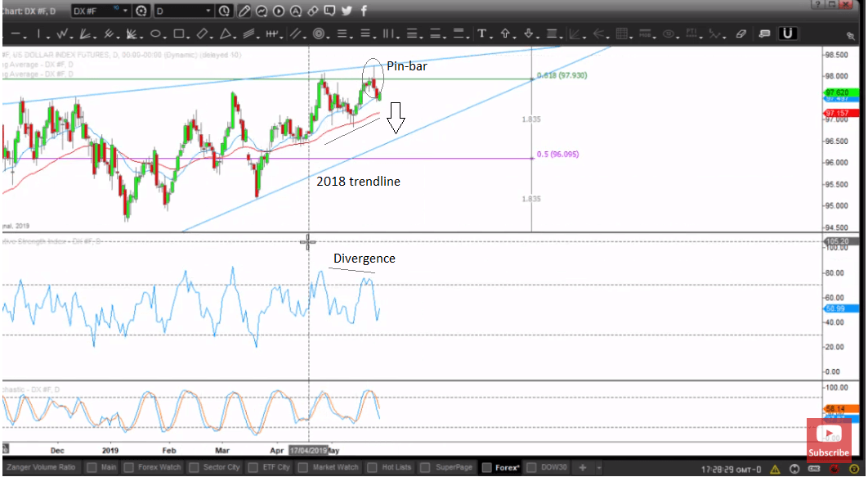Add a new page with plus button
Viewport: 868px width, 477px height.
(583, 468)
